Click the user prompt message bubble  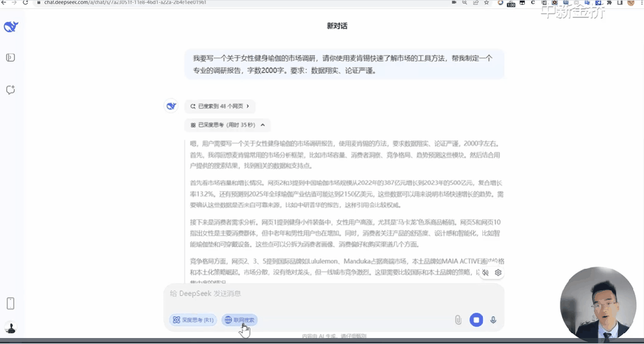coord(344,64)
